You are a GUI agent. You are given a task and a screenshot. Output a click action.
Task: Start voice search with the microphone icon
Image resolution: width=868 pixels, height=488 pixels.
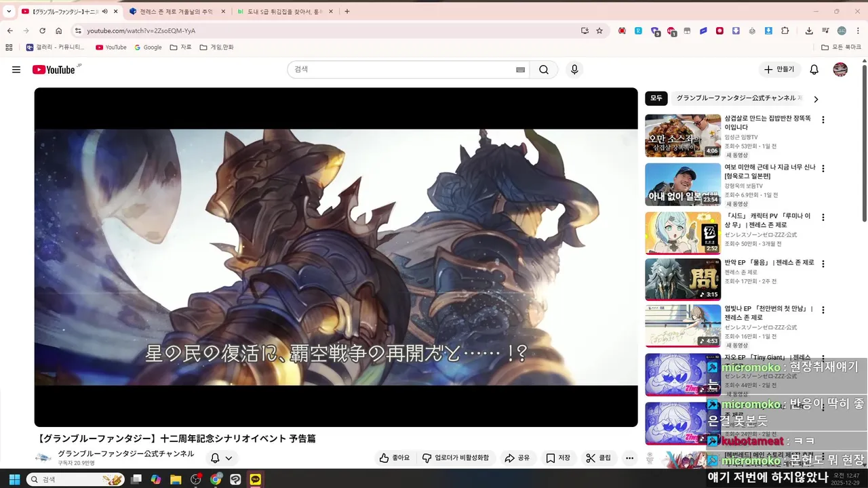tap(574, 70)
